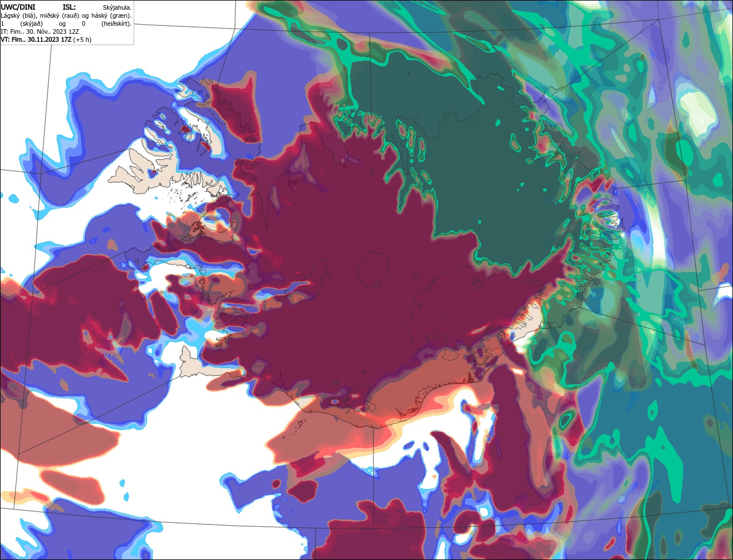Click the "Lágský (blá)" legend text
This screenshot has height=560, width=733.
pos(19,15)
